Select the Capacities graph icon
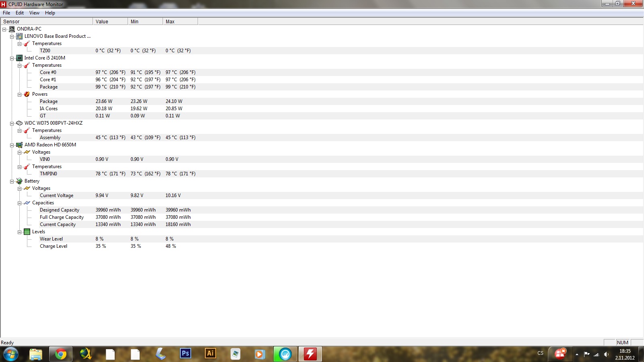 27,203
